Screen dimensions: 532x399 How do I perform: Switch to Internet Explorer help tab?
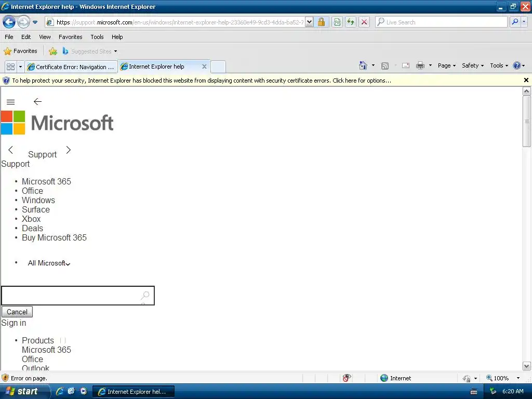[157, 66]
